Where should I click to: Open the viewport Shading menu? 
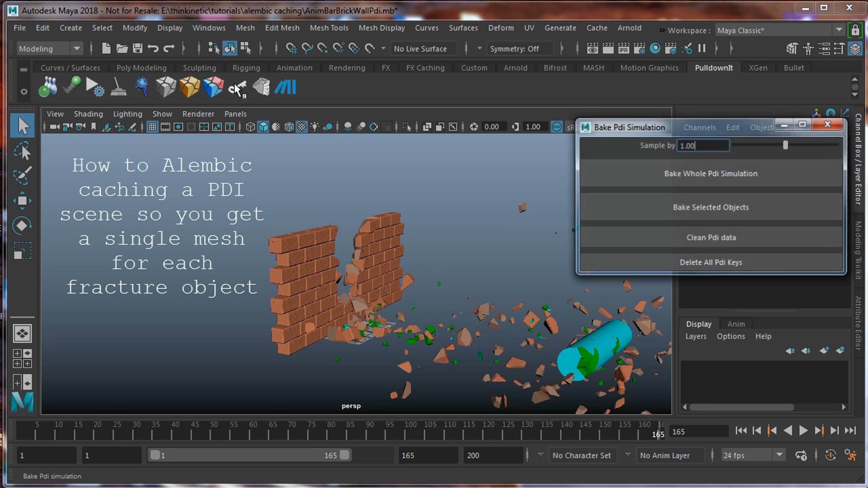pyautogui.click(x=88, y=114)
